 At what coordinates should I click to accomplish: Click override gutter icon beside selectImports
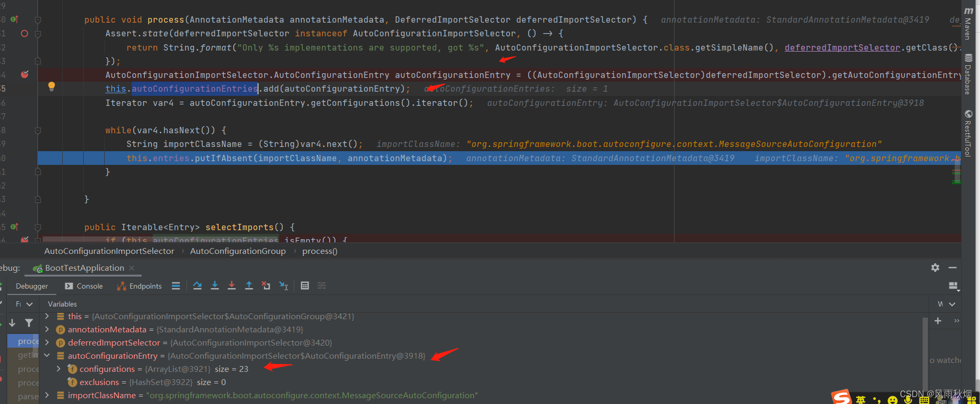[14, 227]
